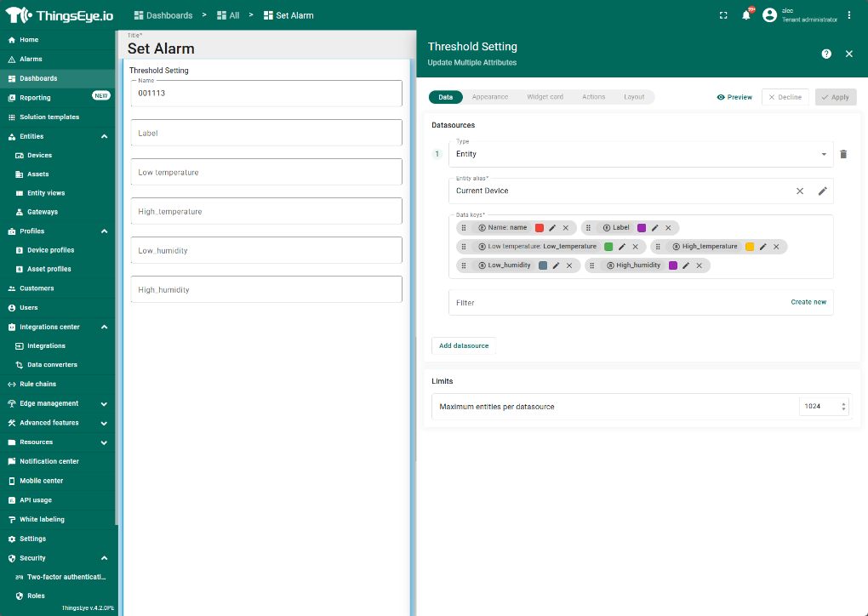
Task: Edit the Low_humidity data key
Action: tap(556, 265)
